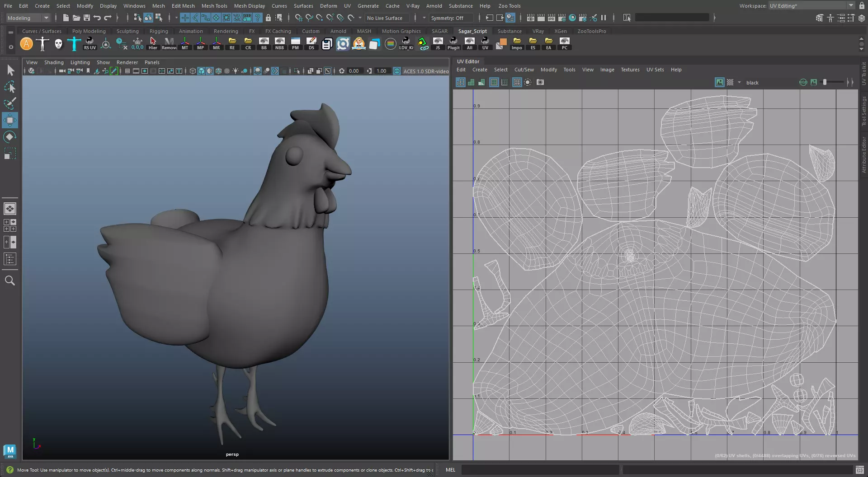
Task: Toggle smooth shade all in viewport
Action: (x=201, y=71)
